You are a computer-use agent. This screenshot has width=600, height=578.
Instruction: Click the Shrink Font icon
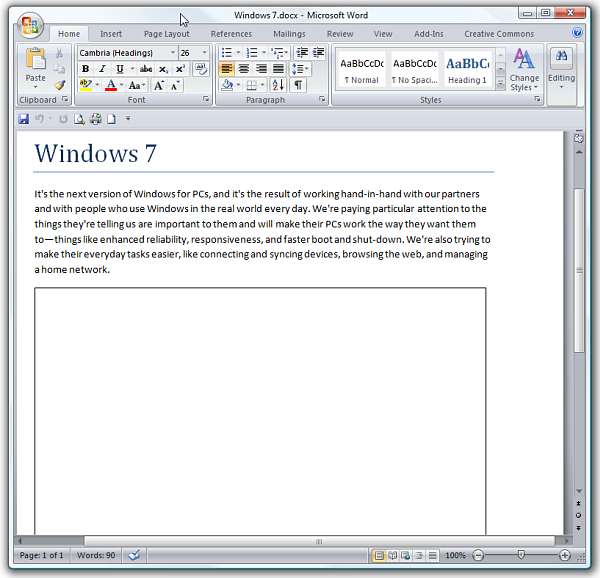pyautogui.click(x=175, y=85)
